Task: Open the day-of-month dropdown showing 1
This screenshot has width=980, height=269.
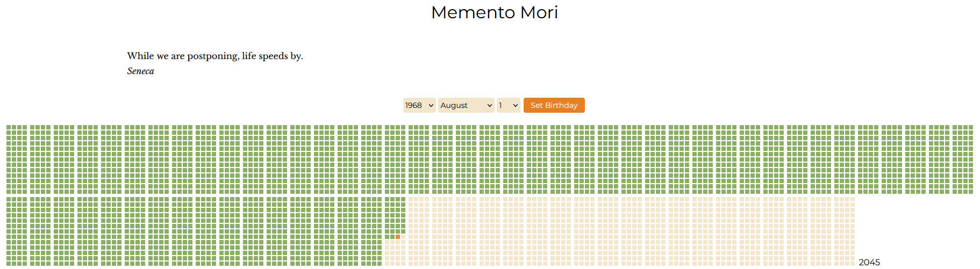Action: click(x=508, y=105)
